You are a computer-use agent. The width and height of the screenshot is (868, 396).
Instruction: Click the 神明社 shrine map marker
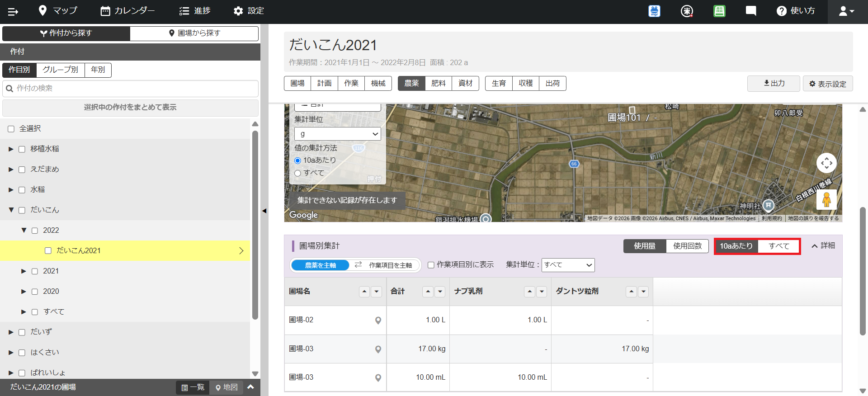pos(768,206)
